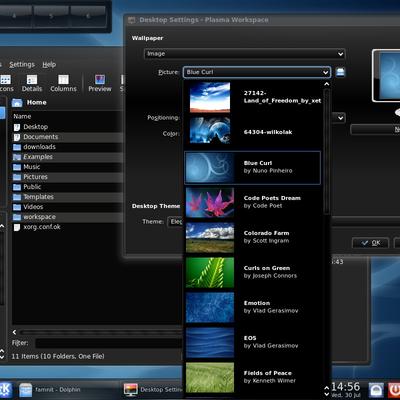Click the Desktop folder icon in Dolphin list
The height and width of the screenshot is (400, 400).
17,127
